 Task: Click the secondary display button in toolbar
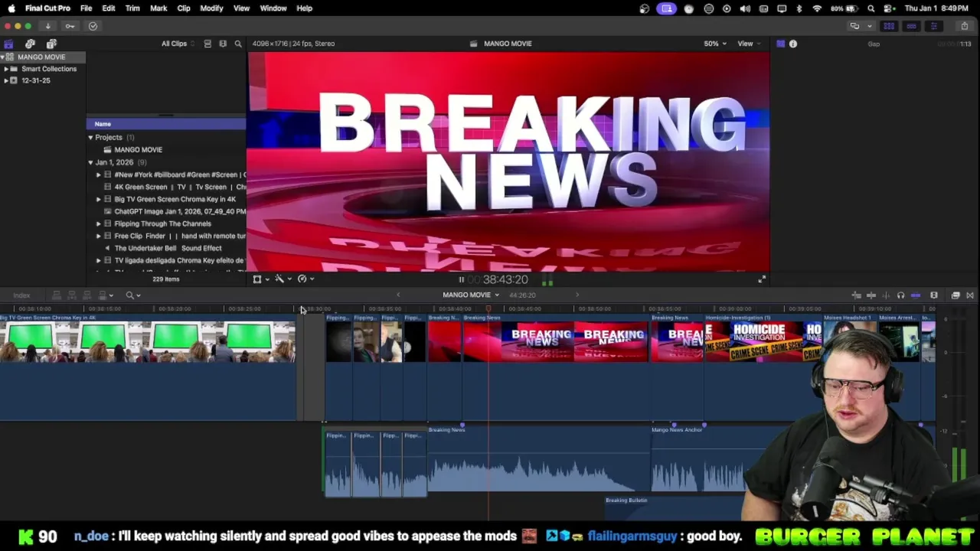tap(854, 26)
